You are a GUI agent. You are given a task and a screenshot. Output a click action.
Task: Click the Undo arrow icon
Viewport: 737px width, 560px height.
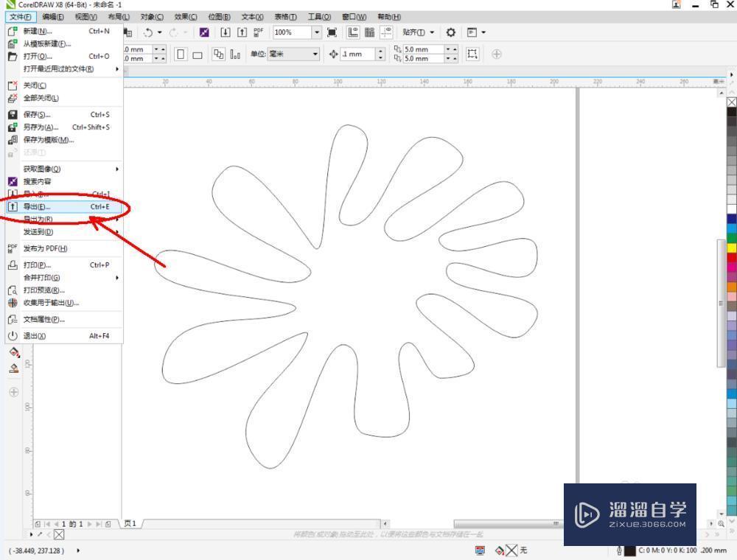[148, 32]
